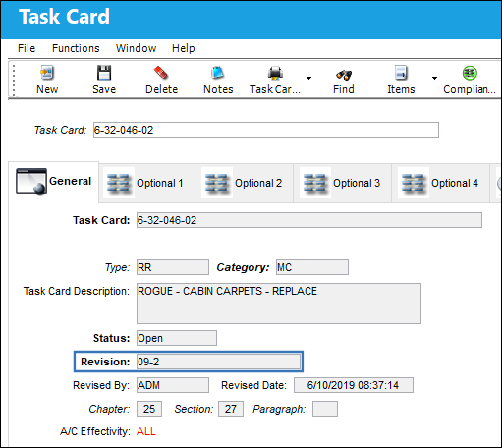Open the Help menu
This screenshot has height=448, width=502.
coord(184,48)
